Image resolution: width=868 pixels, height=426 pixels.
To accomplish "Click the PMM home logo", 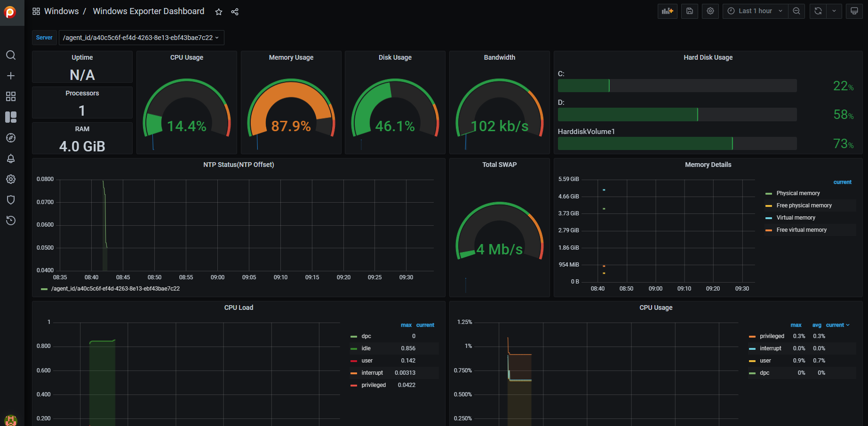I will 10,12.
